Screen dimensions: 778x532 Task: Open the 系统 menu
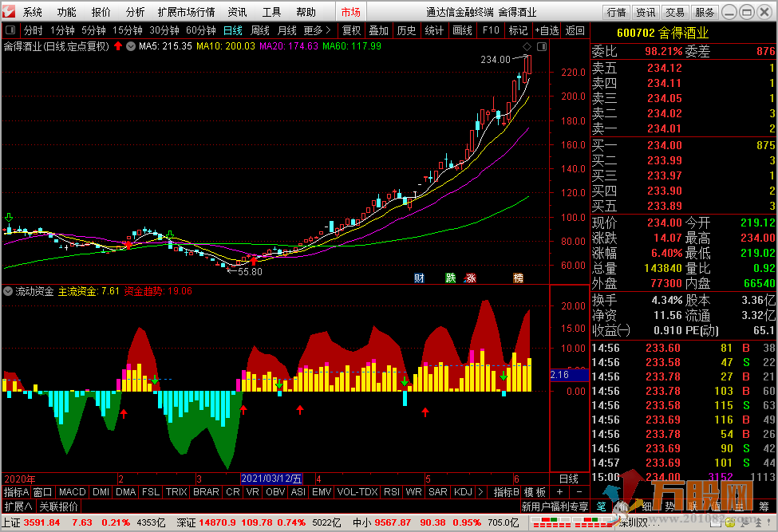[32, 12]
